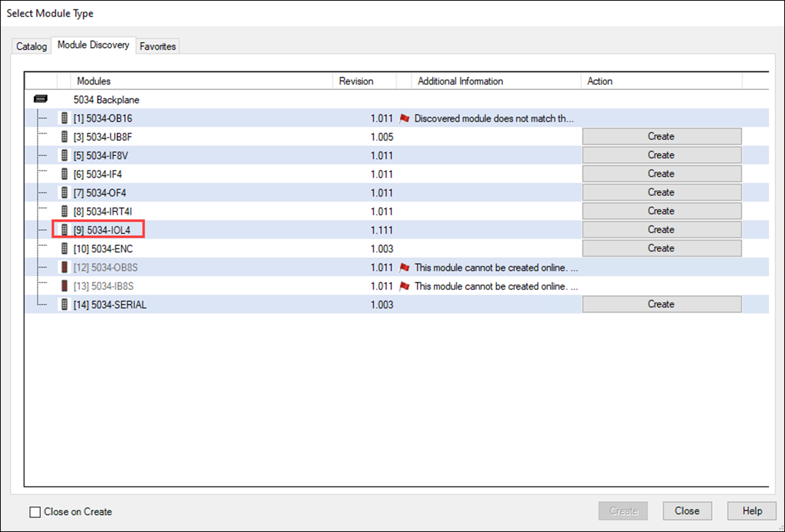
Task: Select the grayed [12] 5034-OB8S row
Action: tap(397, 267)
